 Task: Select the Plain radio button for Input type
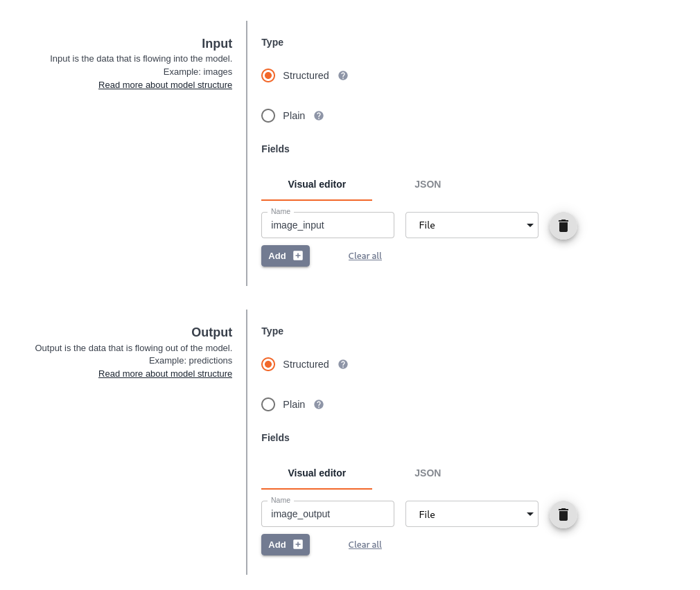tap(268, 116)
